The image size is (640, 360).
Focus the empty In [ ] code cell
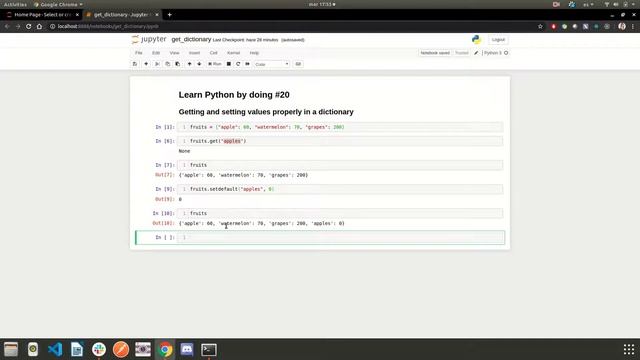[340, 237]
